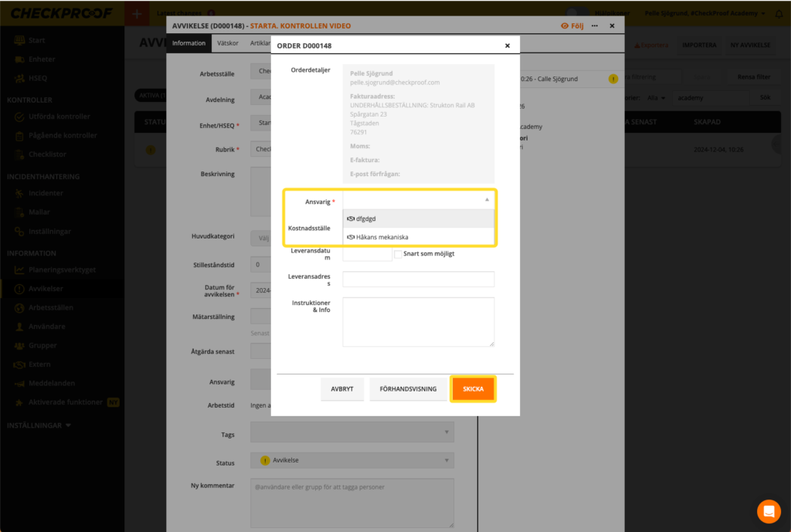791x532 pixels.
Task: Switch to the Vätskor tab
Action: (227, 43)
